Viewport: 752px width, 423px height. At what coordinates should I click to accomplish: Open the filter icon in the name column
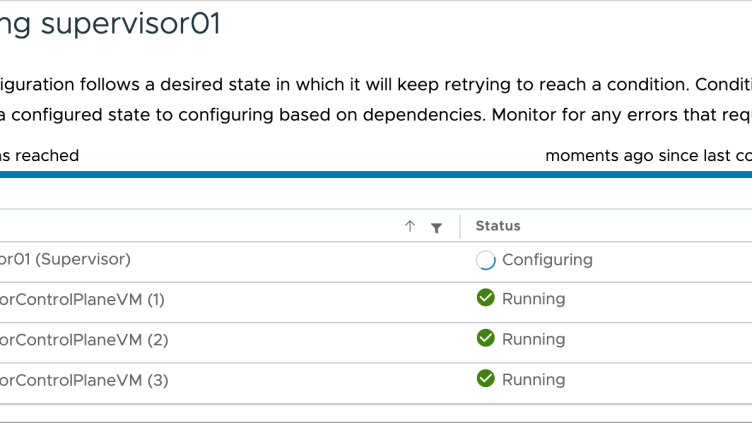click(x=436, y=228)
